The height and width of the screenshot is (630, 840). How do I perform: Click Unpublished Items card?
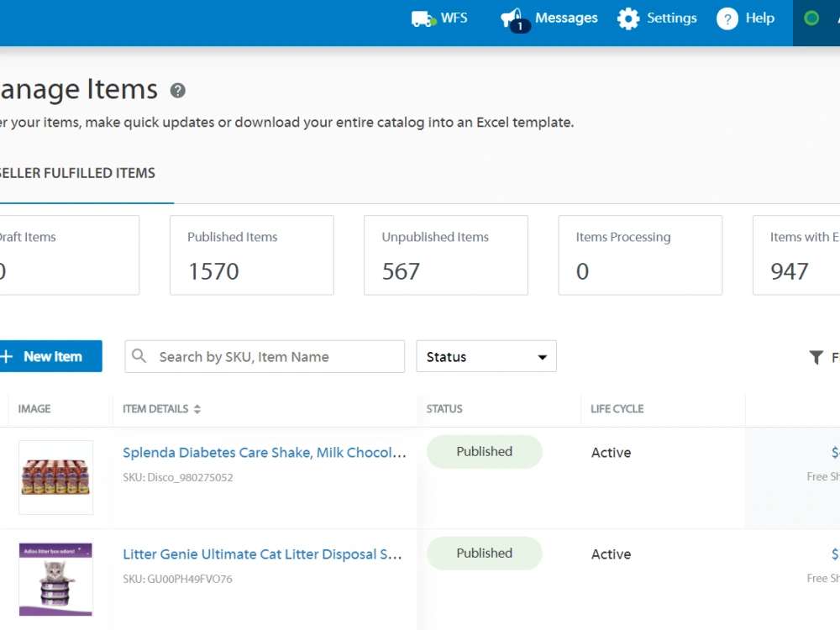(x=446, y=255)
